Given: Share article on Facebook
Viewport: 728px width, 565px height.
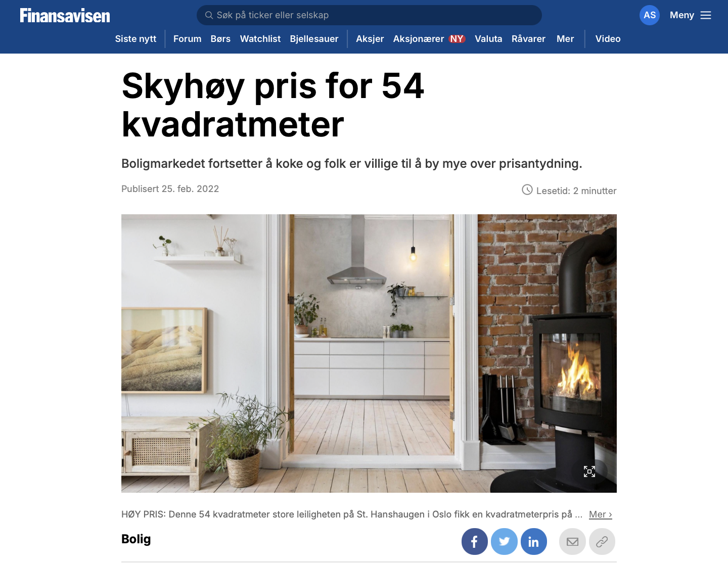Looking at the screenshot, I should (x=474, y=542).
